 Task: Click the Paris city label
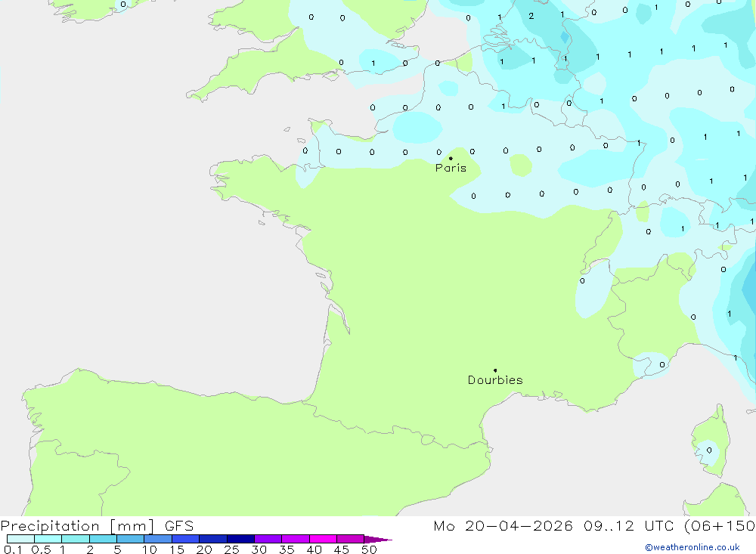pyautogui.click(x=451, y=168)
